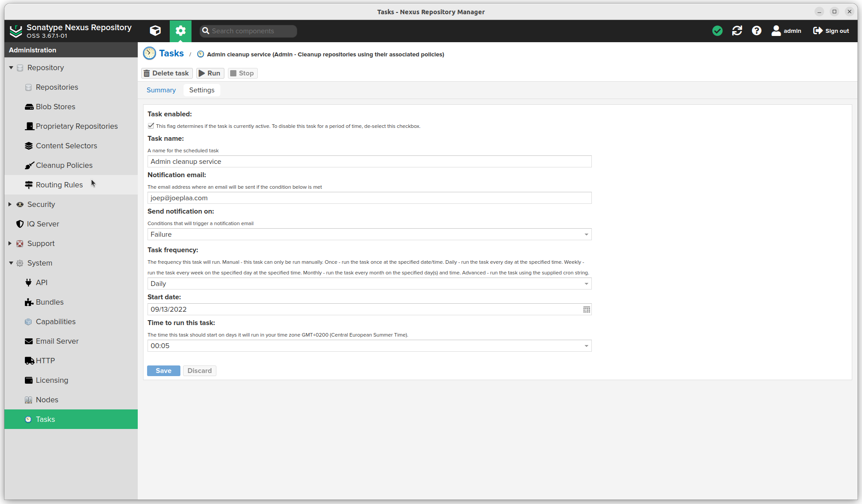Click the HTTP truck icon

click(29, 361)
